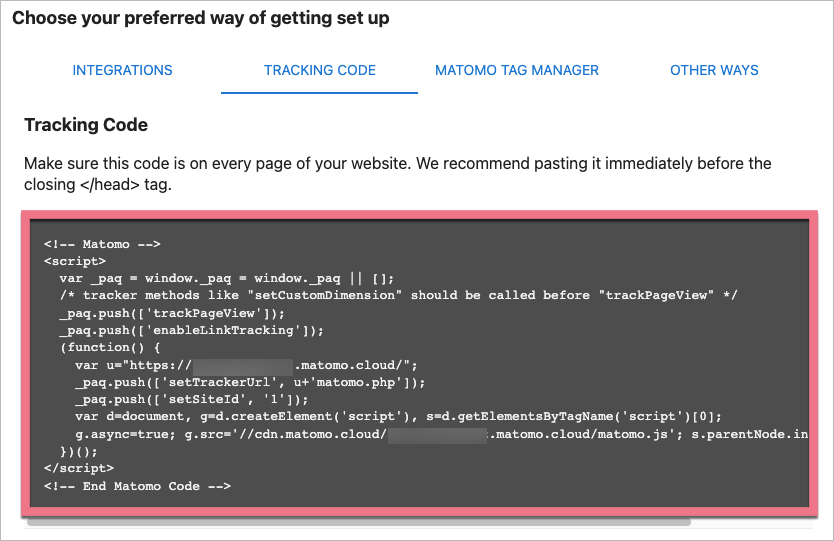Click the opening <script> tag line

75,261
